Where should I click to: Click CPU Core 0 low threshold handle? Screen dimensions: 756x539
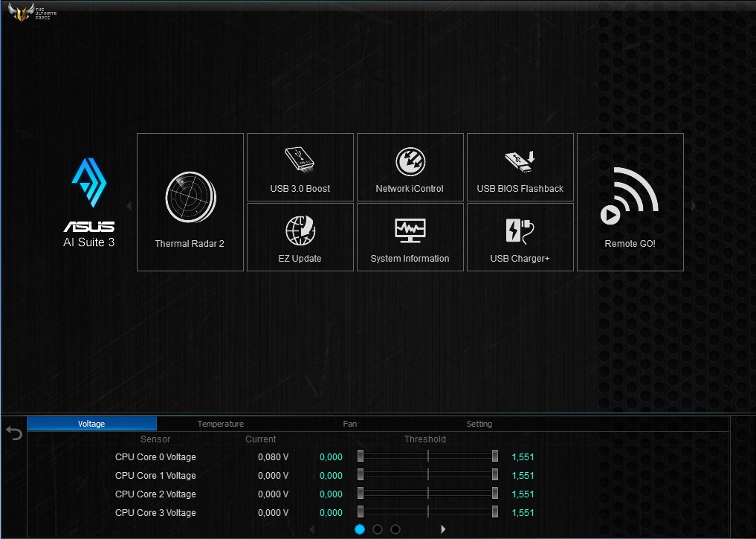coord(361,456)
